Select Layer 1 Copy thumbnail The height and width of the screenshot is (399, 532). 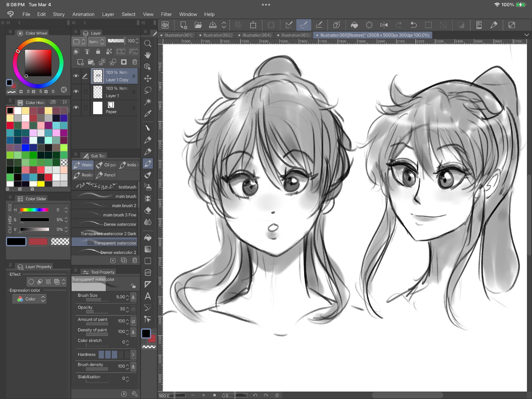click(98, 76)
